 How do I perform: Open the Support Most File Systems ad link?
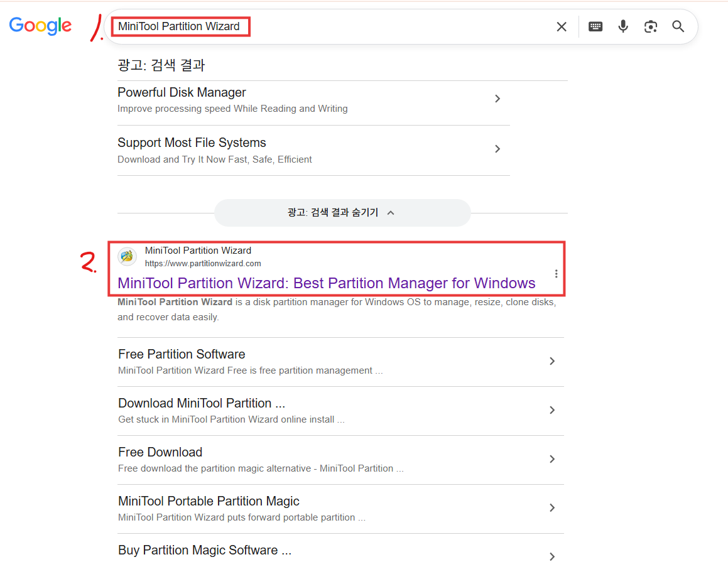coord(192,143)
